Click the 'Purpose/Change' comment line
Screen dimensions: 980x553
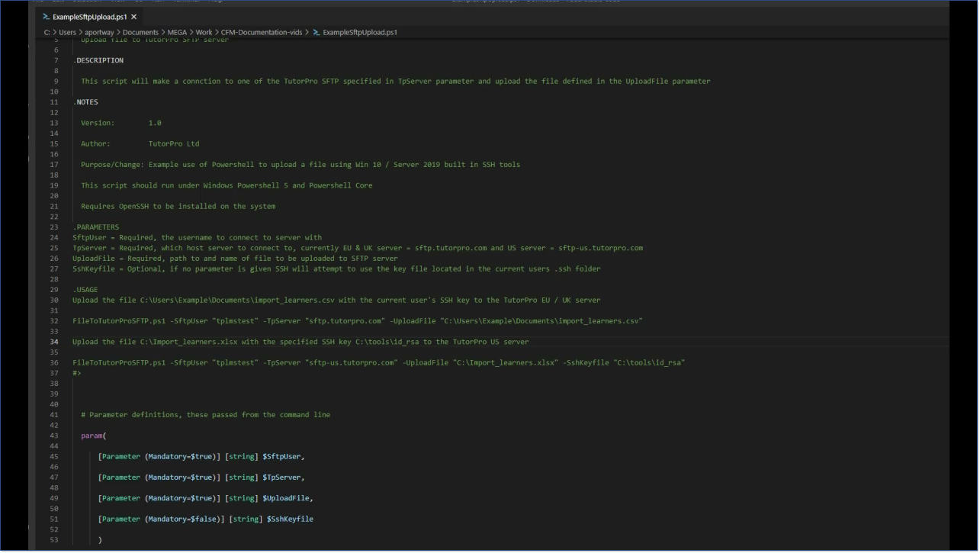300,165
